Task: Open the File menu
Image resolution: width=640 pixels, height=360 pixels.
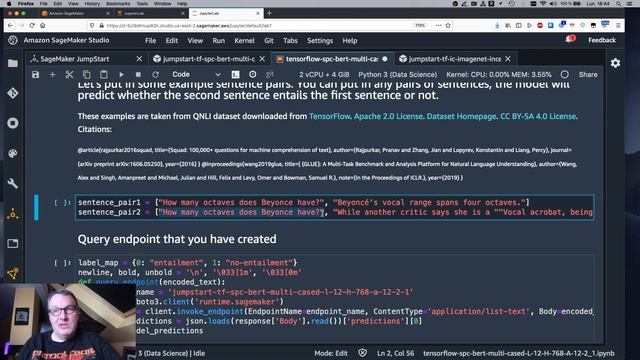Action: tap(150, 40)
